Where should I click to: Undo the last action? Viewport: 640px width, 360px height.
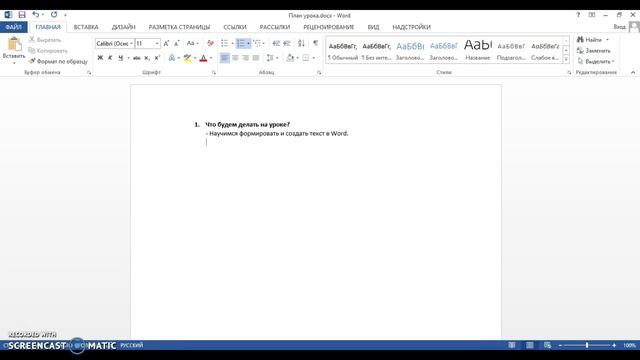(x=36, y=15)
